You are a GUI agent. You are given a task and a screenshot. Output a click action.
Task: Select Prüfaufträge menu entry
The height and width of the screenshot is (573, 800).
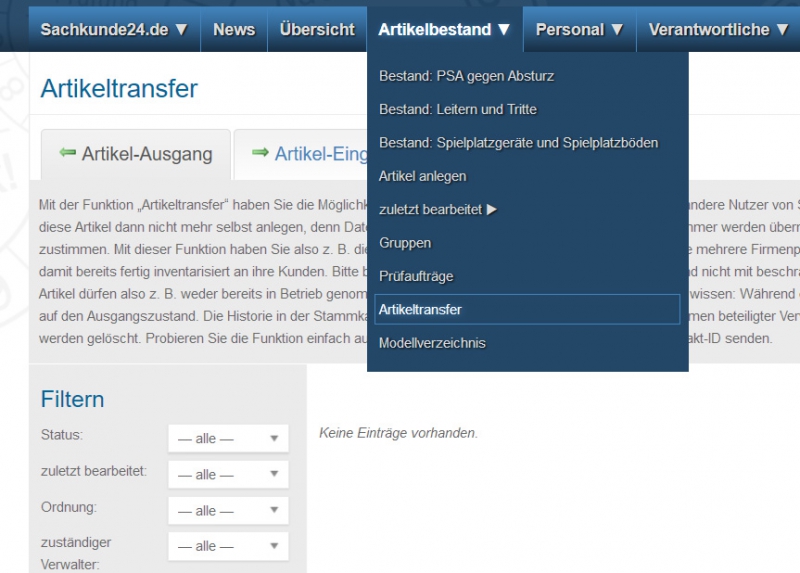pyautogui.click(x=416, y=276)
